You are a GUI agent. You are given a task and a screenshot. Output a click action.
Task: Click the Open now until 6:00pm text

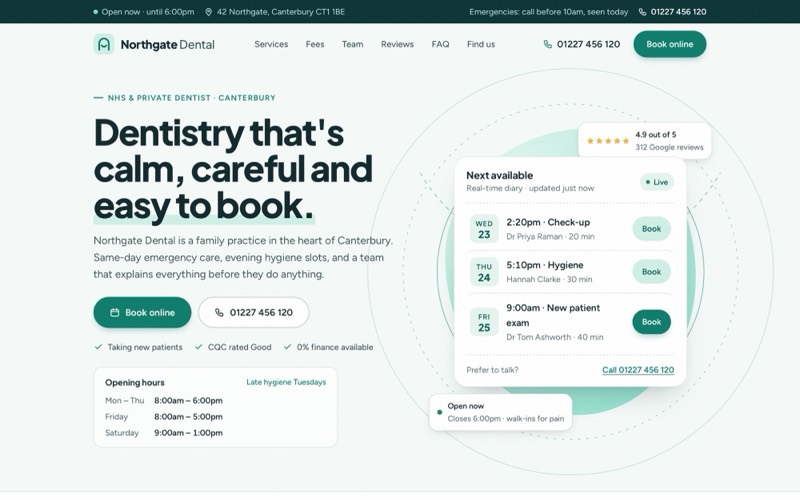click(147, 12)
